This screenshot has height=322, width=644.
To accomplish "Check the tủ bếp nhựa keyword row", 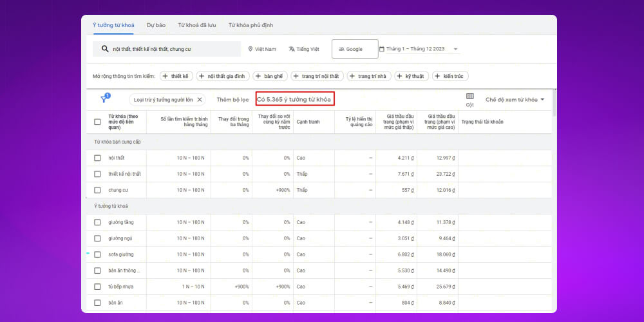I will click(x=97, y=287).
